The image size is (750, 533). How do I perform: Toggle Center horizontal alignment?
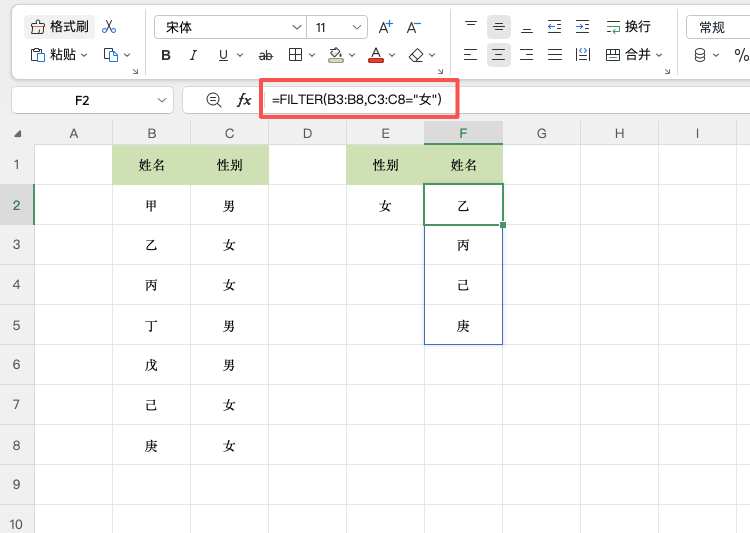(x=499, y=55)
